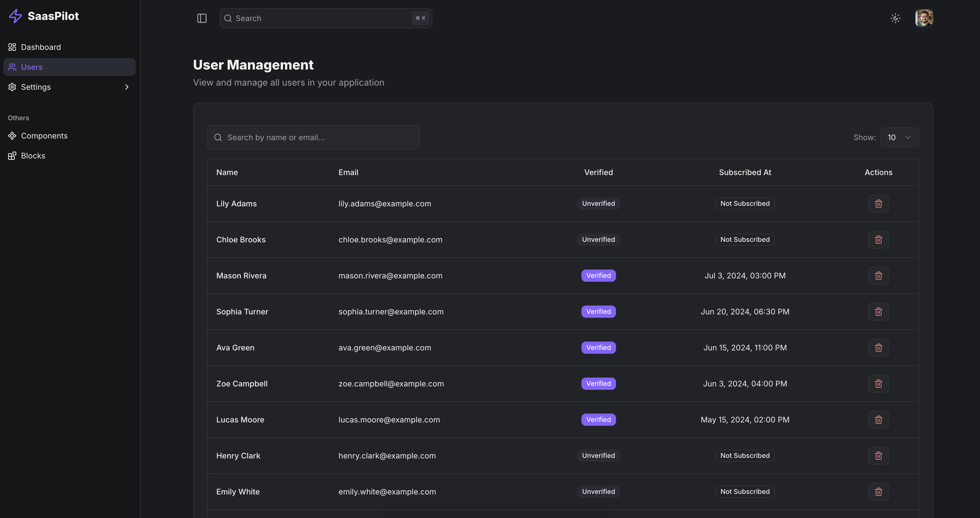The width and height of the screenshot is (980, 518).
Task: Click the search by name or email field
Action: tap(313, 137)
